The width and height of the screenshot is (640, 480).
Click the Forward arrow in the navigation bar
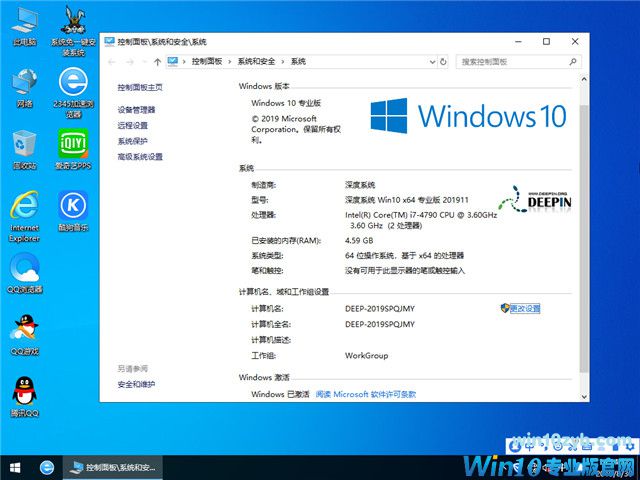tap(130, 62)
